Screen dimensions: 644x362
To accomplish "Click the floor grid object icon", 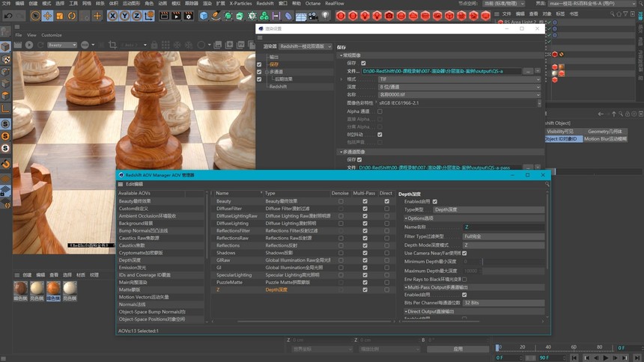I will point(301,16).
